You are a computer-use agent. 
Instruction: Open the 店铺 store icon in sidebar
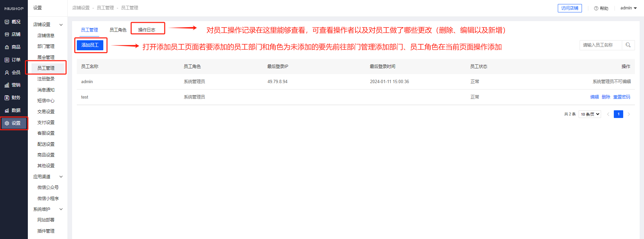[x=7, y=35]
